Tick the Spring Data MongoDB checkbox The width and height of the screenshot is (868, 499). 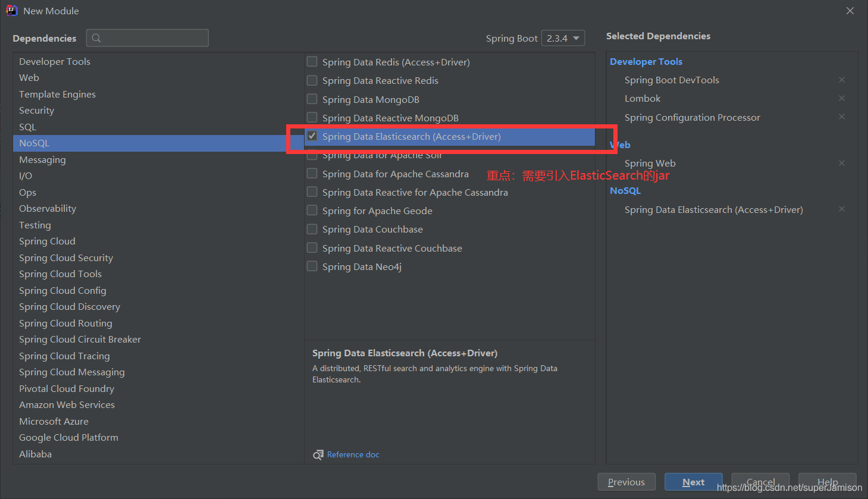[x=312, y=99]
